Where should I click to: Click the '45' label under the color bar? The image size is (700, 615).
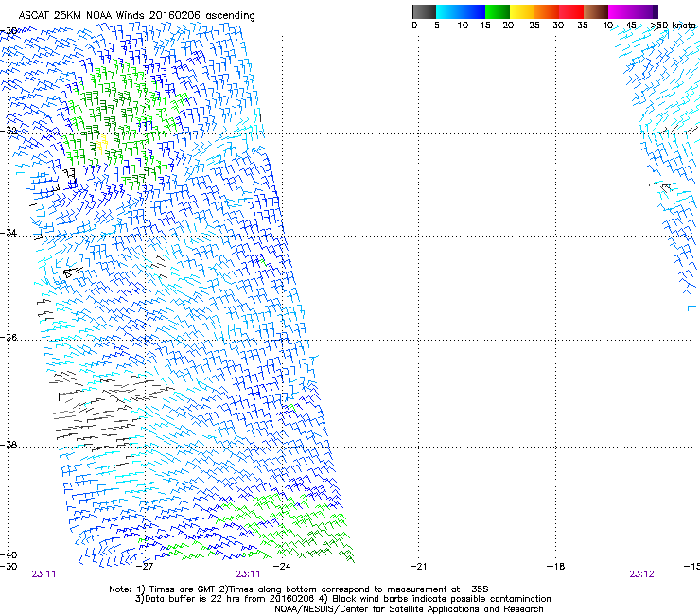click(631, 26)
